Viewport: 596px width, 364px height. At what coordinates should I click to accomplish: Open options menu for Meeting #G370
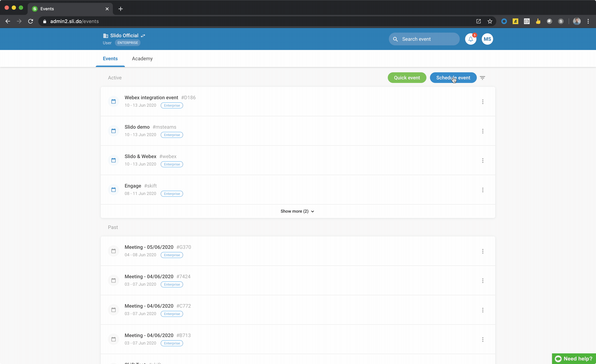(x=482, y=251)
